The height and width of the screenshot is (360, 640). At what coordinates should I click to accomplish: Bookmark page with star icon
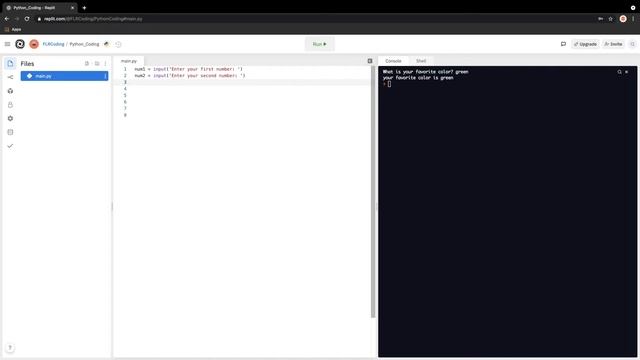point(611,19)
